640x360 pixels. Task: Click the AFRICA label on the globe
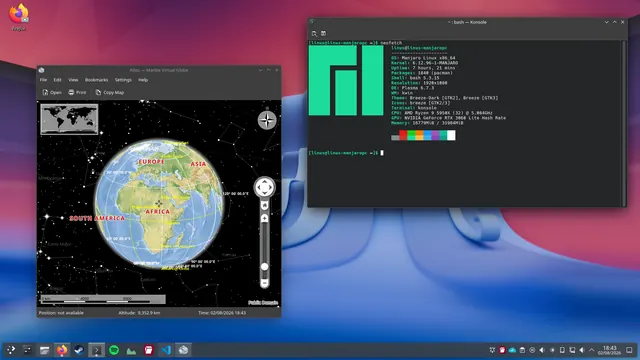(158, 211)
